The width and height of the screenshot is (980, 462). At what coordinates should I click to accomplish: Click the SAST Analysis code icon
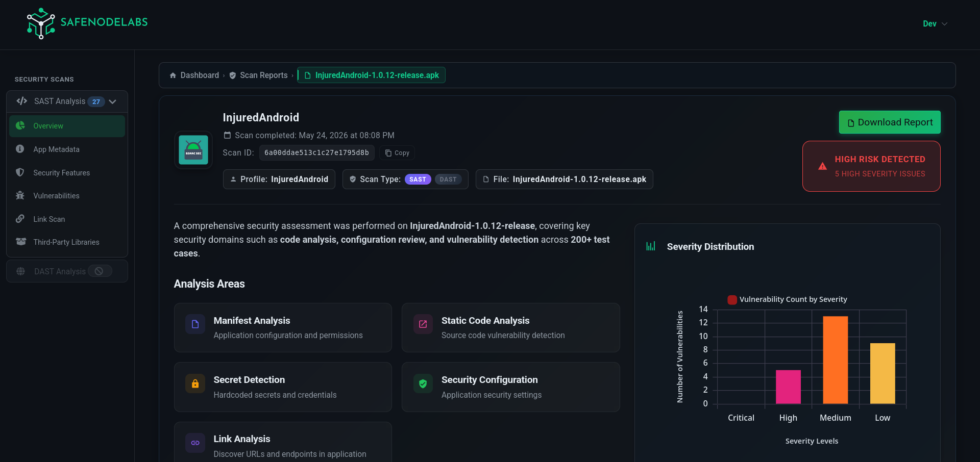(x=21, y=101)
